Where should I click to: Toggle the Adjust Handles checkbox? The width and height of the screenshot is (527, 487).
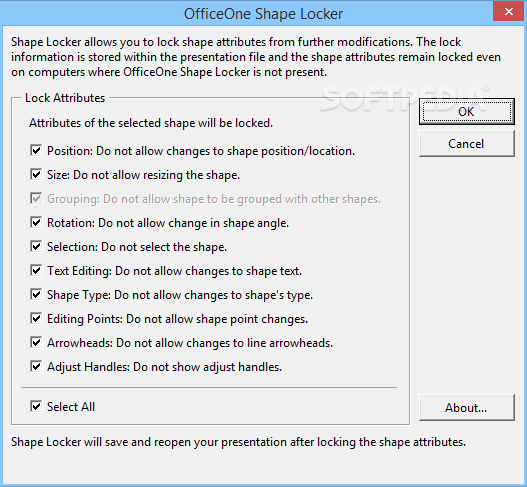tap(36, 366)
